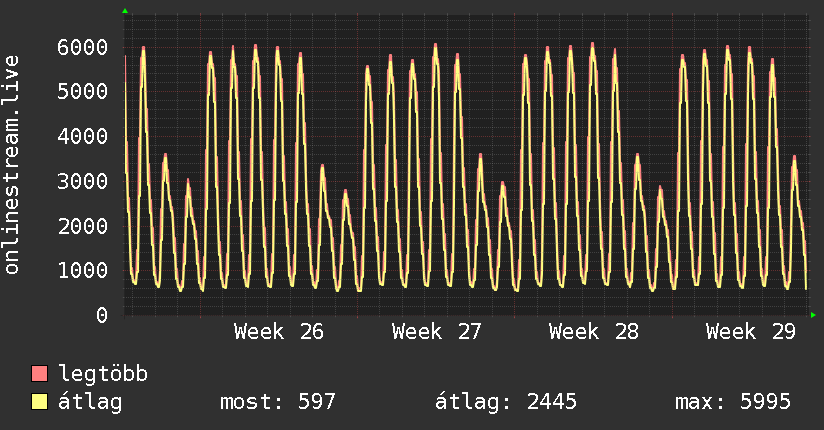Click the green arrow ending the X axis
Screen dimensions: 824x430
tap(813, 315)
